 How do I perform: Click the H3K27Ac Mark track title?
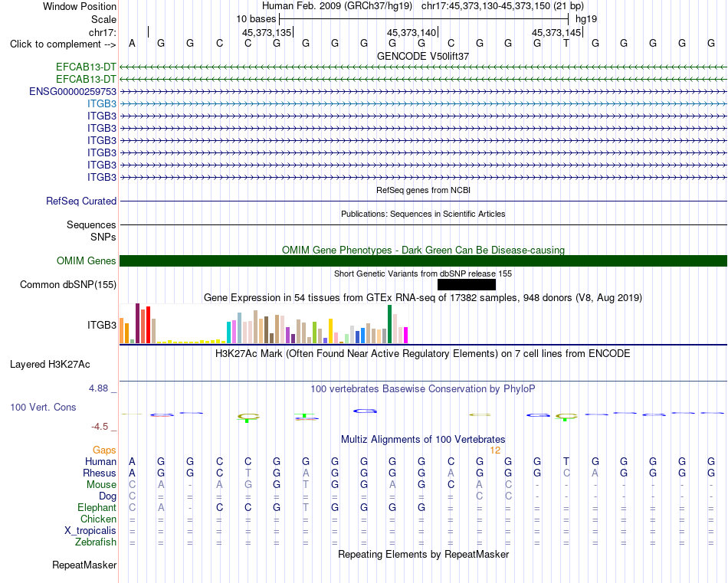point(423,354)
